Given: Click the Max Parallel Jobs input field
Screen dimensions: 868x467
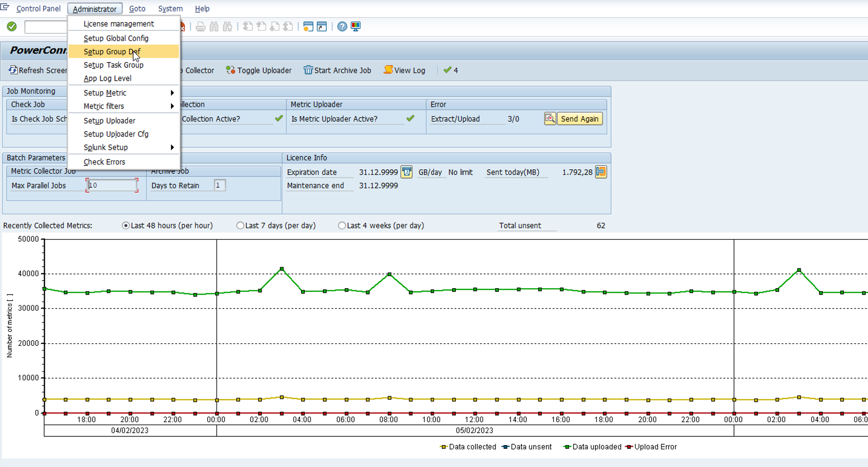Looking at the screenshot, I should 112,185.
